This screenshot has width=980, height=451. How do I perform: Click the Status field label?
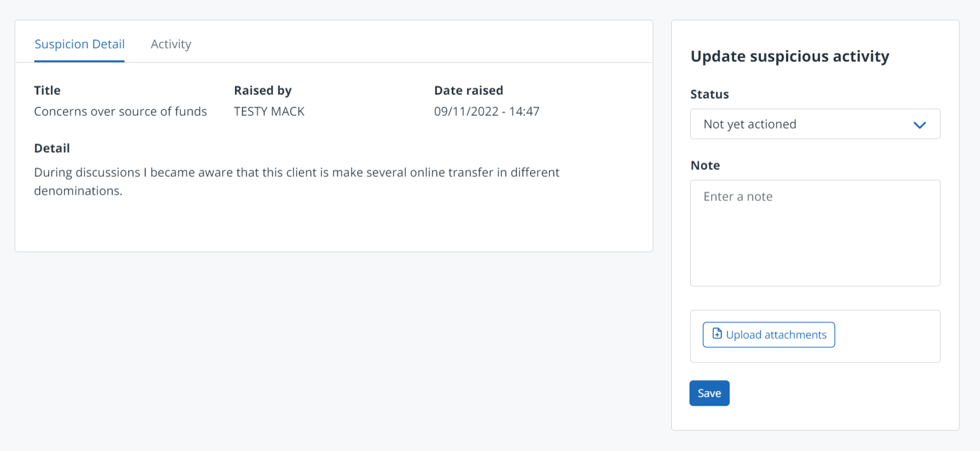coord(709,94)
